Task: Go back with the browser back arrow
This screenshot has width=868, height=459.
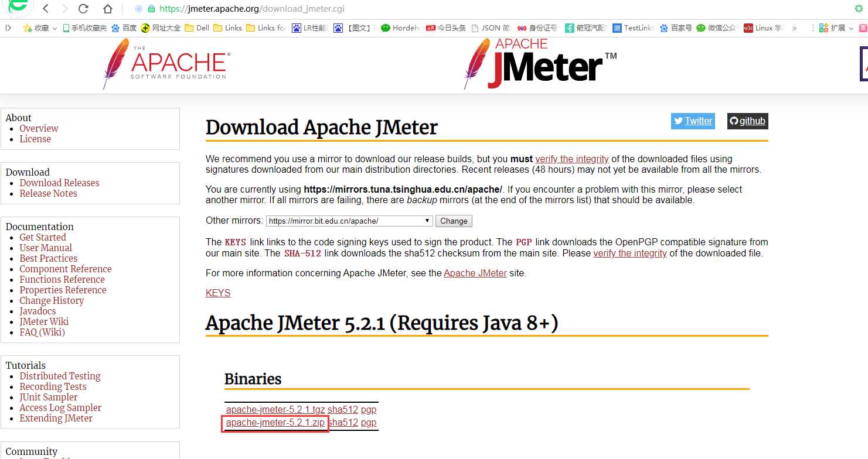Action: tap(46, 9)
